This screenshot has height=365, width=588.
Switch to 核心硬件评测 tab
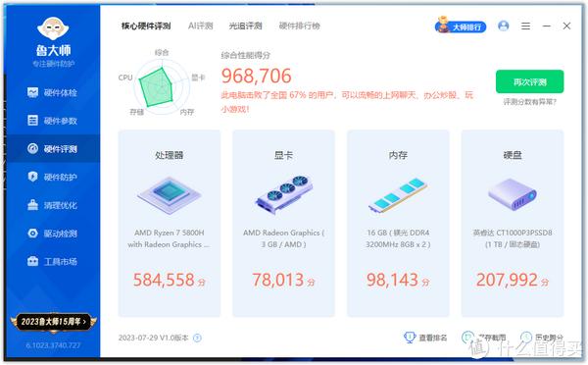[x=146, y=26]
